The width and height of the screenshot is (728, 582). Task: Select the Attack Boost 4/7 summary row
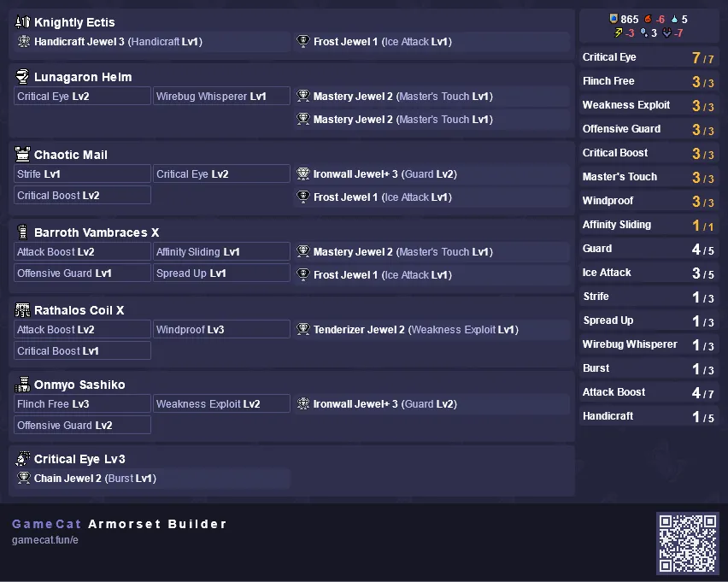tap(649, 392)
